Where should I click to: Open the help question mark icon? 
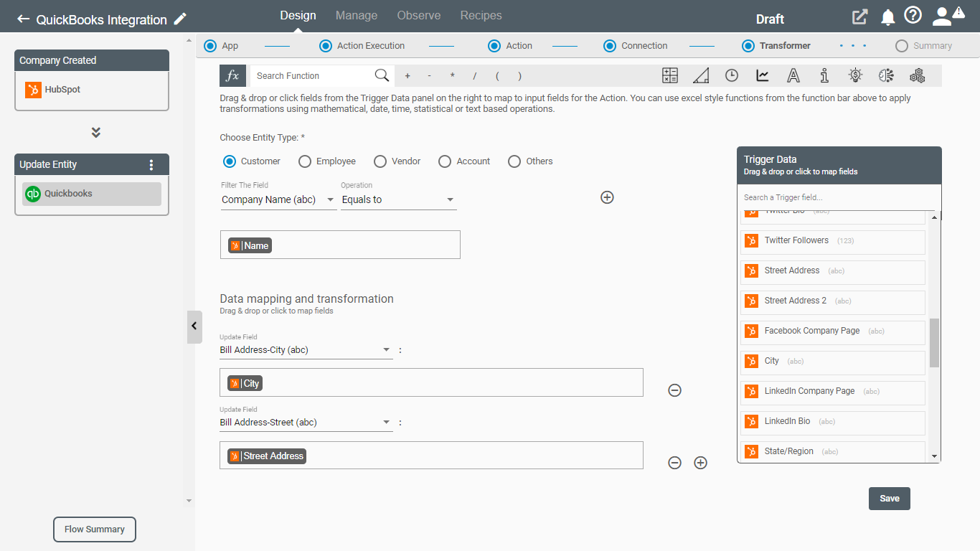click(913, 16)
